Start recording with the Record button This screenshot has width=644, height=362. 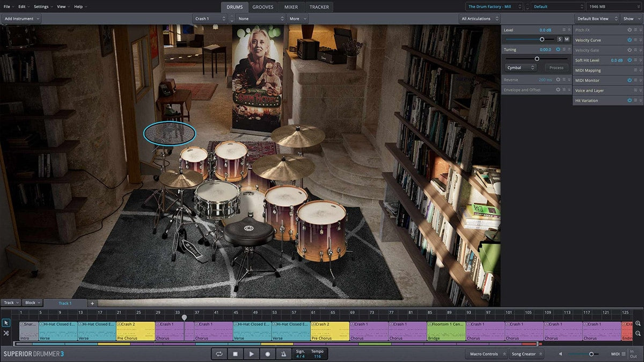[x=267, y=354]
